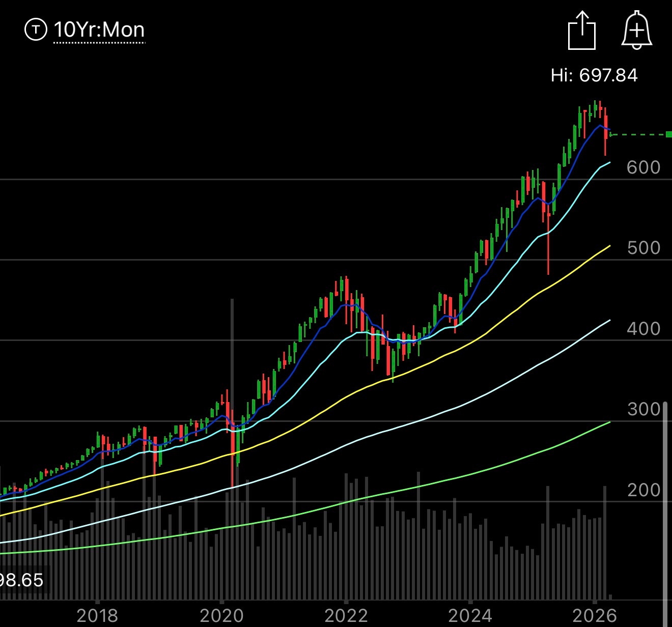Select the 200 price axis label
This screenshot has width=672, height=627.
(x=643, y=490)
